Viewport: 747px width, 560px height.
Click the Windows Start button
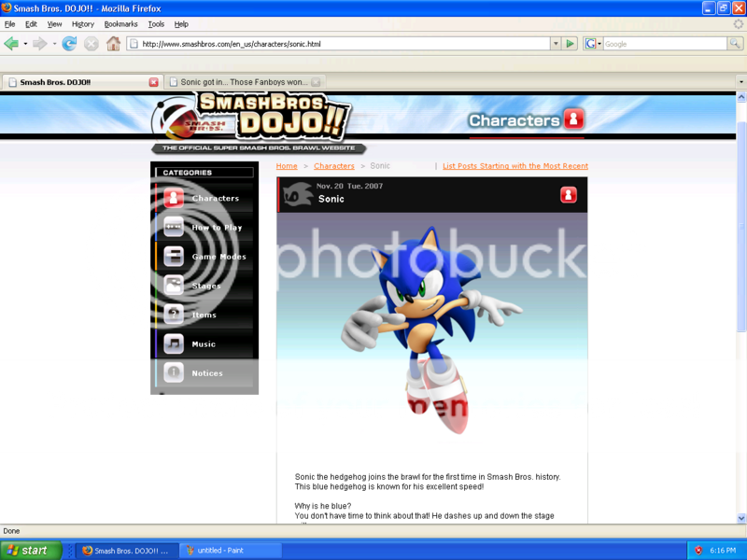coord(31,551)
